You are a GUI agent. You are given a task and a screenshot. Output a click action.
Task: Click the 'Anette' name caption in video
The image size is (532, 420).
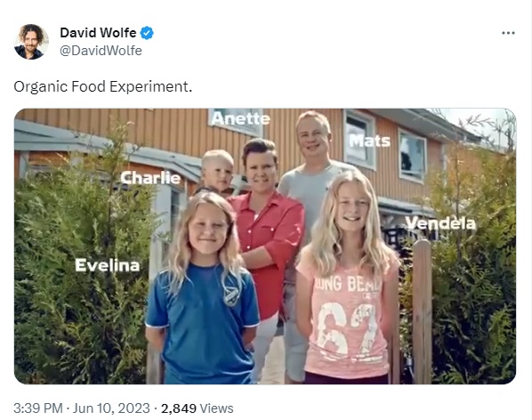pyautogui.click(x=240, y=118)
